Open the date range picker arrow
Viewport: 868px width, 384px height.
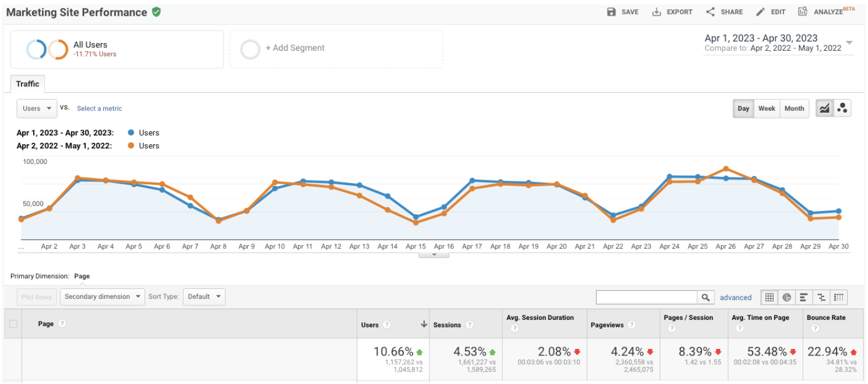pyautogui.click(x=849, y=43)
